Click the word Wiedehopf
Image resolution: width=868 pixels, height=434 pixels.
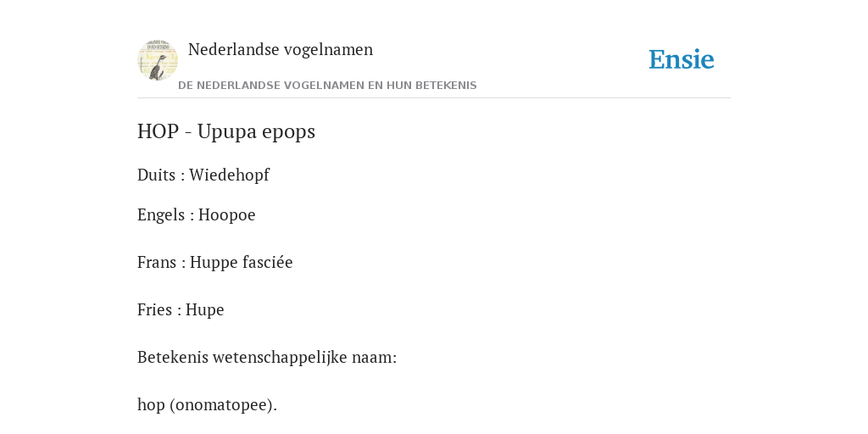[229, 175]
